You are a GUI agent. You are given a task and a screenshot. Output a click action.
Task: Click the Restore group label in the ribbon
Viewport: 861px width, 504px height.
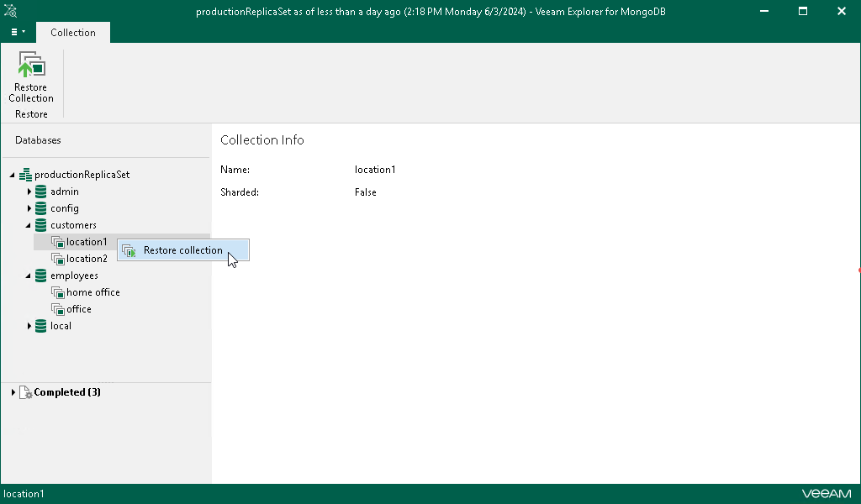click(31, 114)
